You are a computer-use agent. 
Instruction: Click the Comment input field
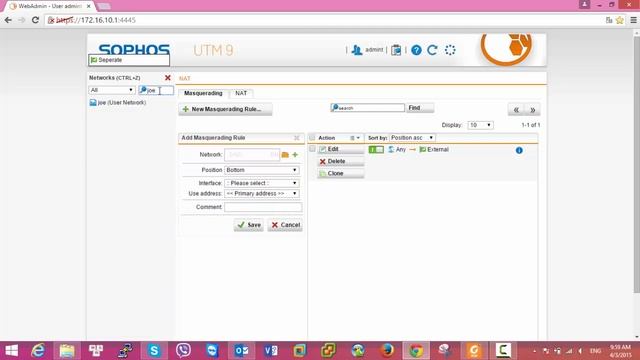click(263, 207)
